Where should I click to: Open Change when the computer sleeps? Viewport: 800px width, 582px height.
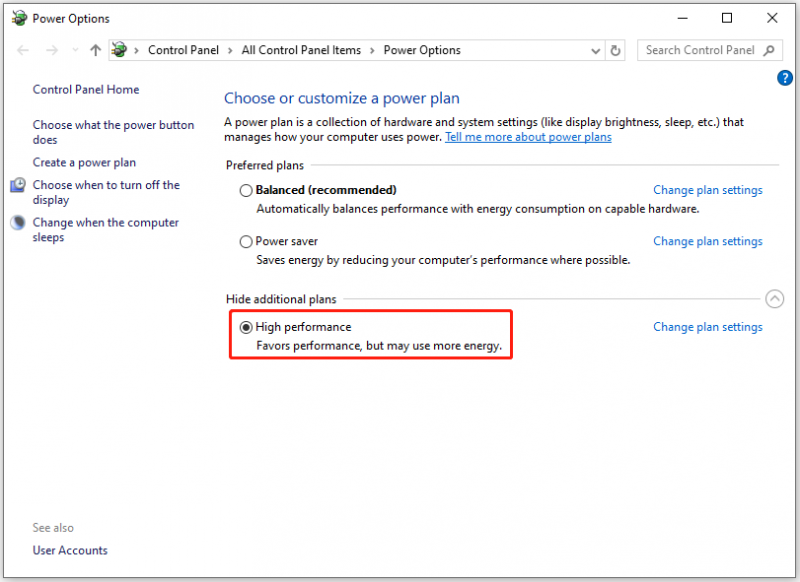click(x=106, y=230)
